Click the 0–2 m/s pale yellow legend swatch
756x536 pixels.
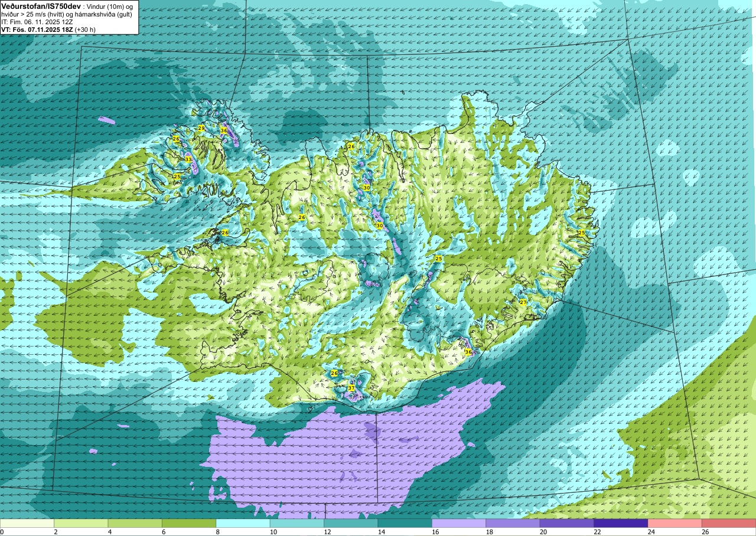click(27, 523)
